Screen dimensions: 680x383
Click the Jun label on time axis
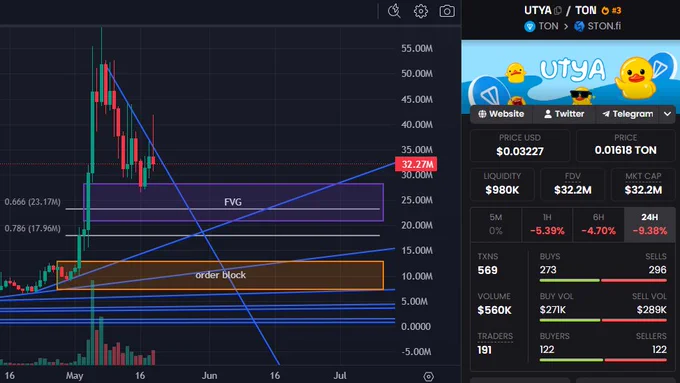point(209,376)
